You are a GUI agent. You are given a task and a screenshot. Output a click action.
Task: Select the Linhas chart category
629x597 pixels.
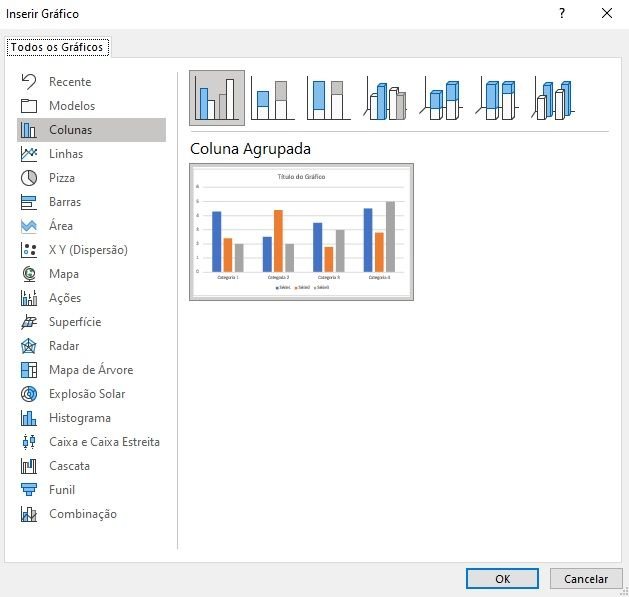[x=66, y=154]
